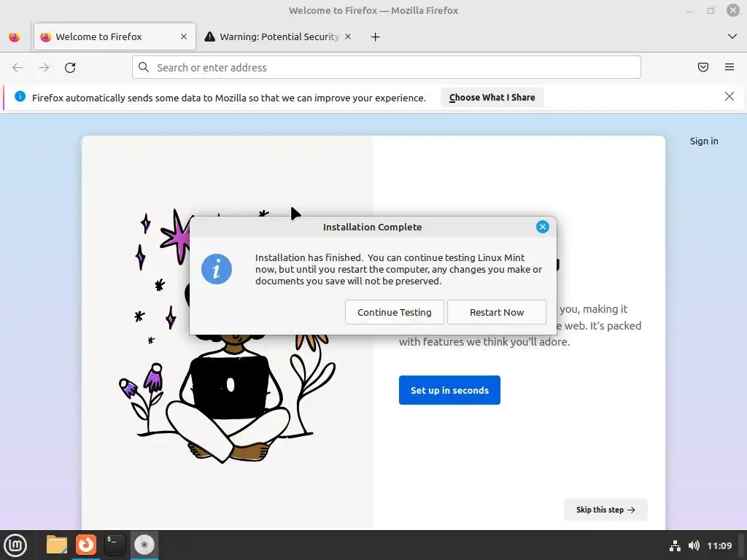
Task: Open the Files folder icon in taskbar
Action: point(57,545)
